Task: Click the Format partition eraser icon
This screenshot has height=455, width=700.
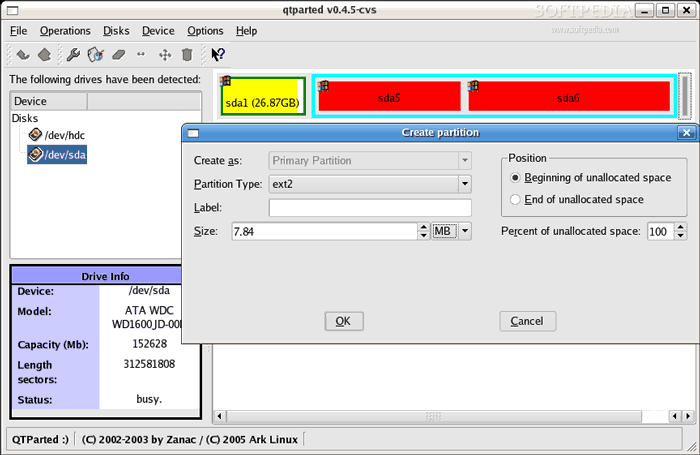Action: pos(119,55)
